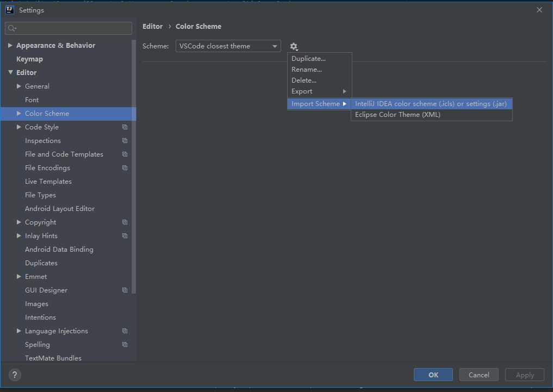553x392 pixels.
Task: Expand the Language Injections node
Action: 19,331
